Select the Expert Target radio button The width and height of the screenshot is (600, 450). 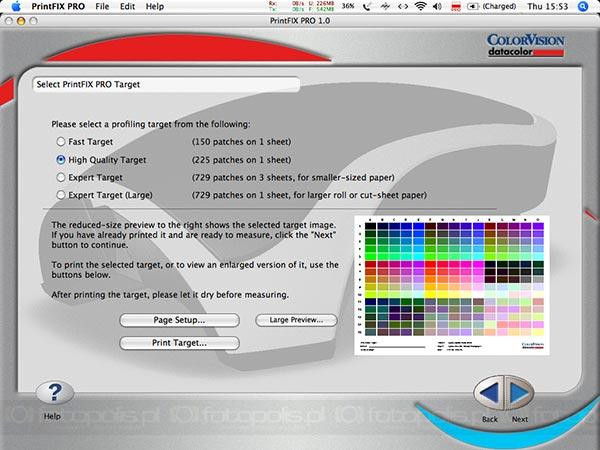click(x=61, y=177)
